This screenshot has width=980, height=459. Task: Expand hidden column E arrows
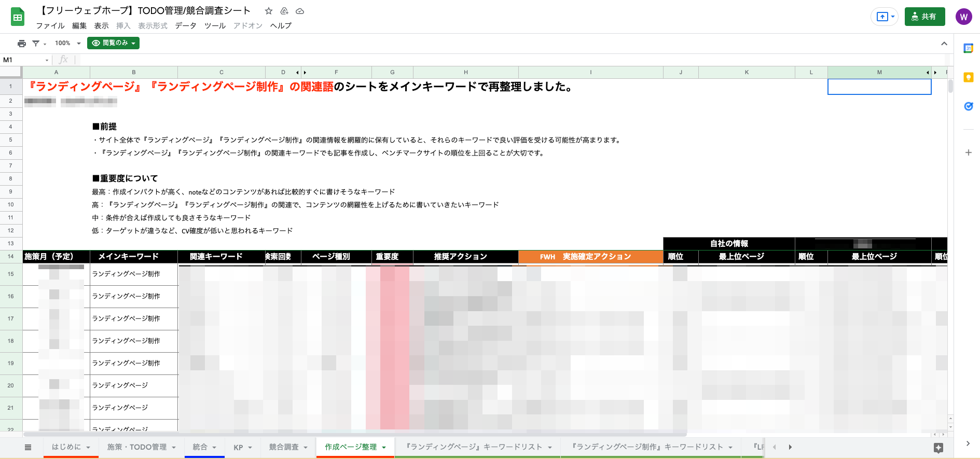tap(301, 73)
